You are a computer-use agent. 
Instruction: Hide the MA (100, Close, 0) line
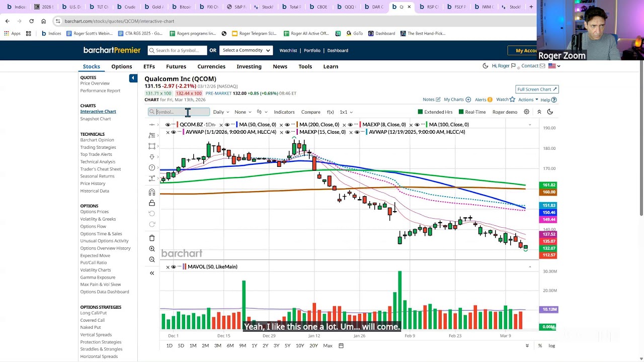(417, 125)
